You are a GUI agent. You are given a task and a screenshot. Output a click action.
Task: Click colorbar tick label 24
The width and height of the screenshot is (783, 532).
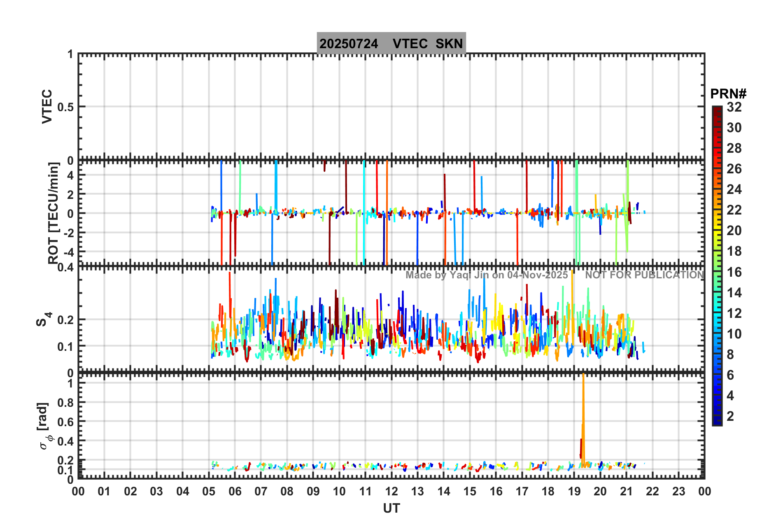pyautogui.click(x=734, y=189)
